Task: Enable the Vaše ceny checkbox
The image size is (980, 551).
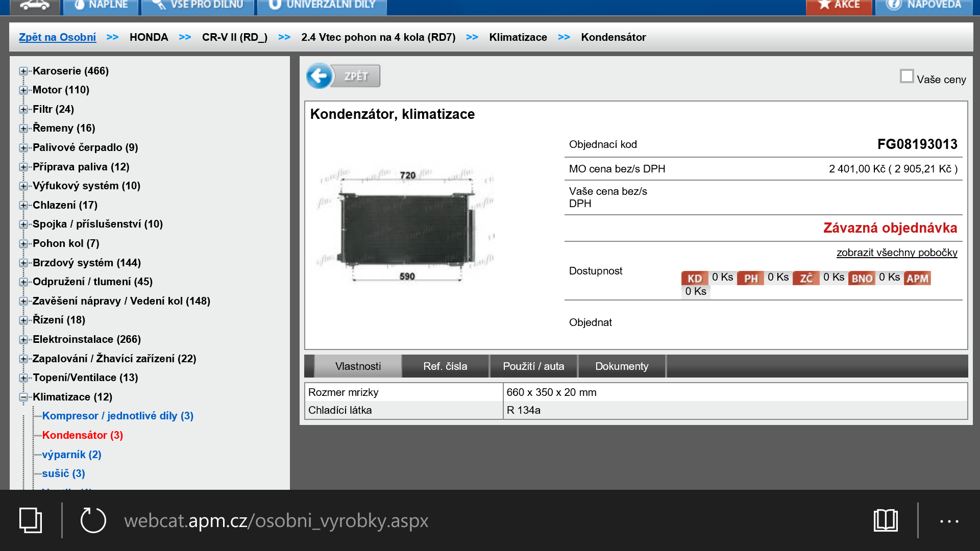Action: [x=906, y=77]
